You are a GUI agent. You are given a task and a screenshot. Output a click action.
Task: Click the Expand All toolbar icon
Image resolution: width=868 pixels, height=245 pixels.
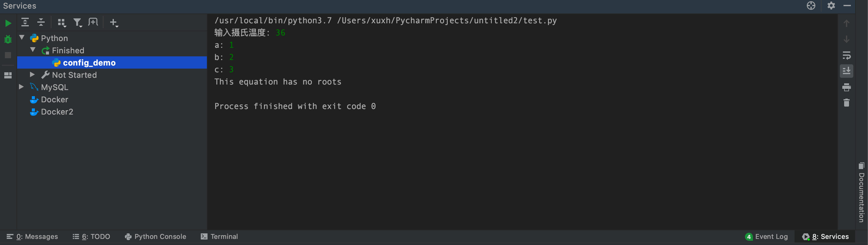coord(25,22)
